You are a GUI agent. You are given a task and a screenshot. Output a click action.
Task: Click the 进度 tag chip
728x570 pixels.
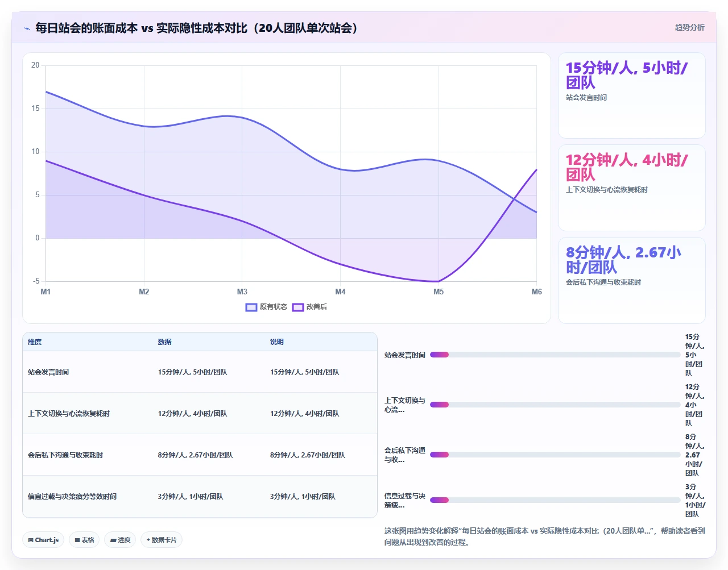click(120, 540)
